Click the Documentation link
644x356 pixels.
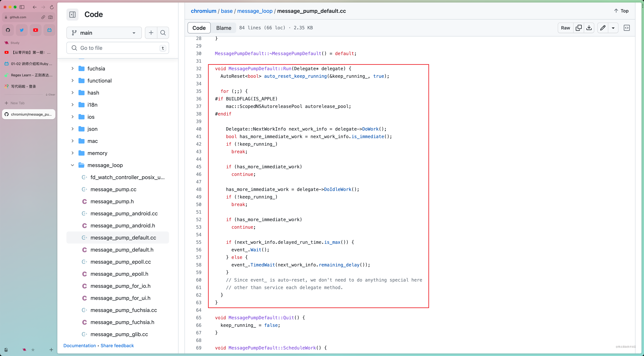click(79, 346)
